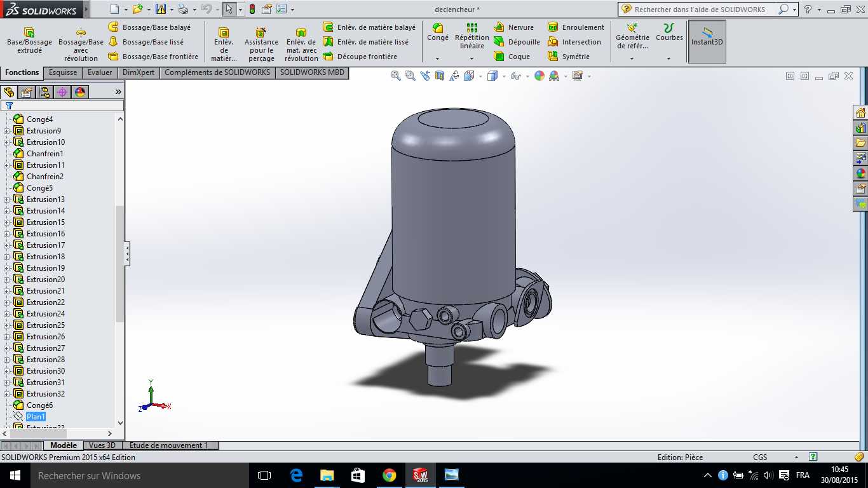Select the Enroulement tool
The height and width of the screenshot is (488, 868).
pyautogui.click(x=576, y=27)
